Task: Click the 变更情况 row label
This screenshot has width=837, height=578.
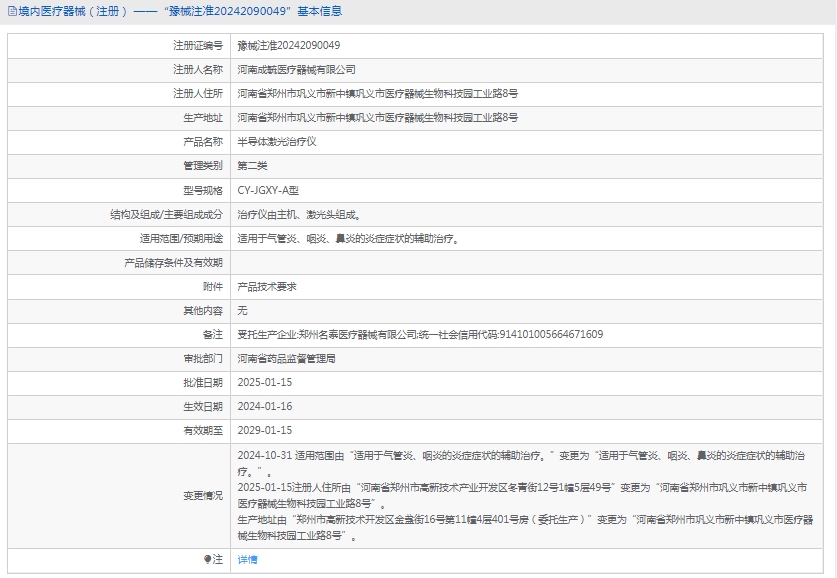Action: tap(203, 495)
